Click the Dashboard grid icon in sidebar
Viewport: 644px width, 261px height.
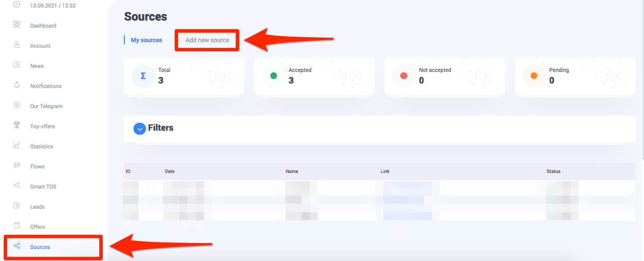coord(17,25)
